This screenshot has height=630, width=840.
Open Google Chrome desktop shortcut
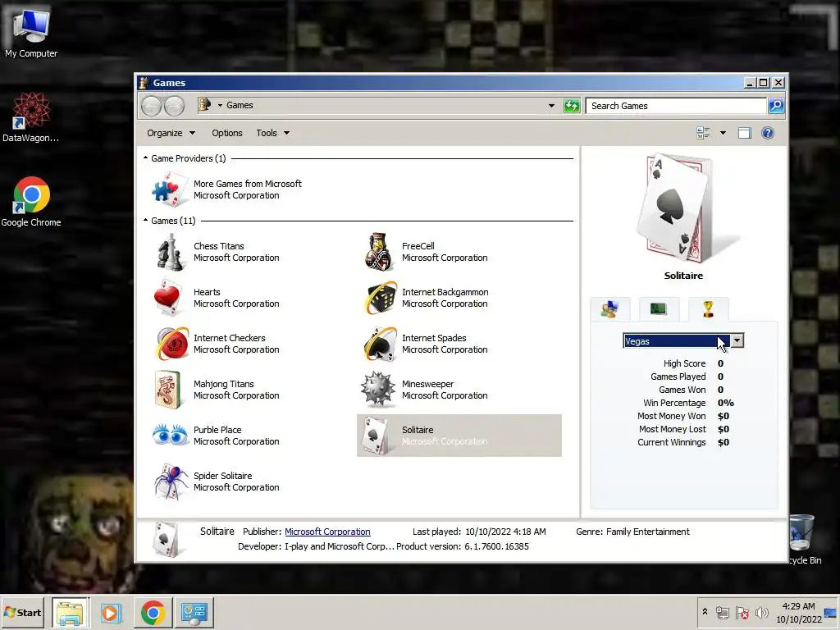(x=31, y=202)
